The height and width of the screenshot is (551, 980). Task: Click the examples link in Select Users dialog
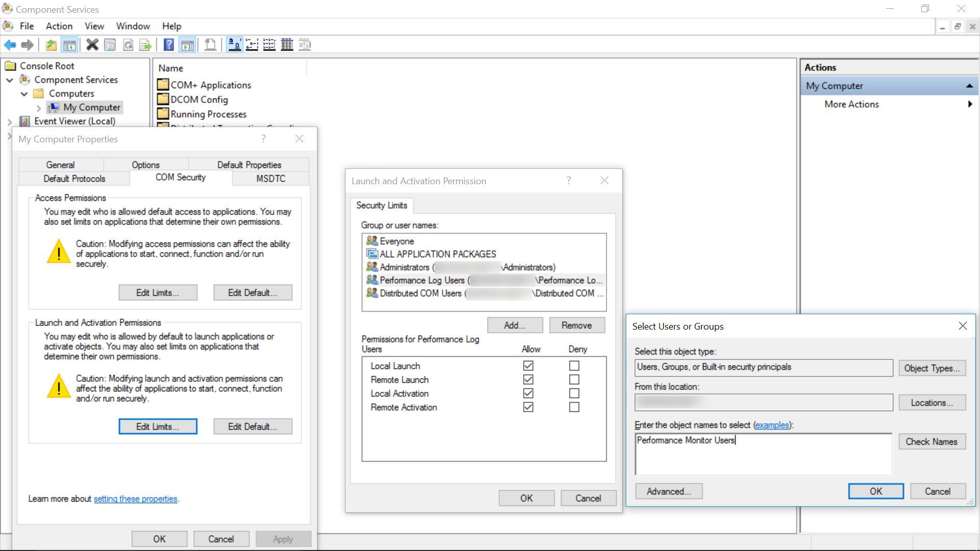tap(772, 424)
